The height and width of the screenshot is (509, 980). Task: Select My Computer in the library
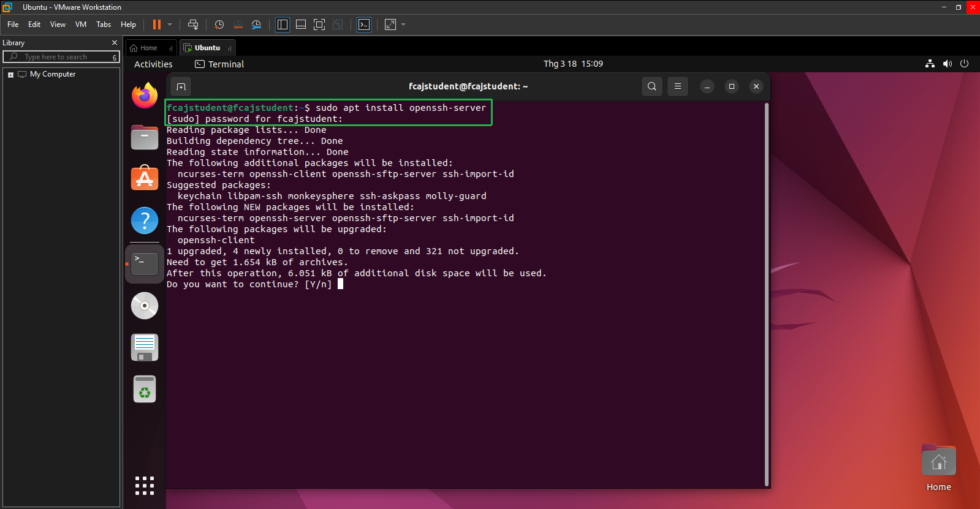coord(53,74)
